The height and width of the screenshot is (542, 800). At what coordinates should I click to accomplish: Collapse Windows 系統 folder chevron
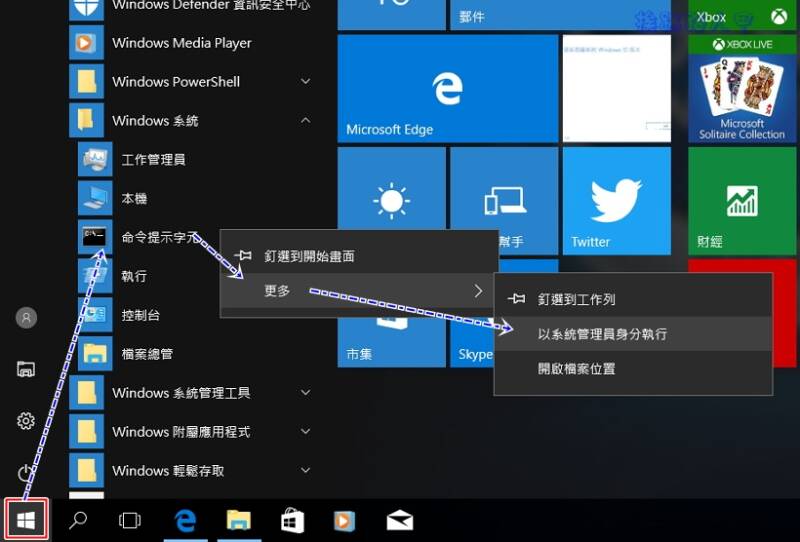tap(305, 120)
